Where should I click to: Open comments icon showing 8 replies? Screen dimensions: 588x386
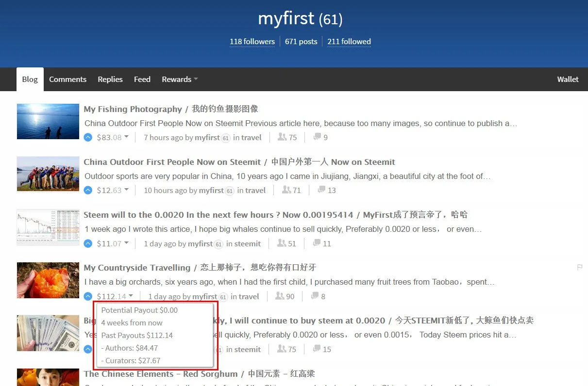coord(315,296)
